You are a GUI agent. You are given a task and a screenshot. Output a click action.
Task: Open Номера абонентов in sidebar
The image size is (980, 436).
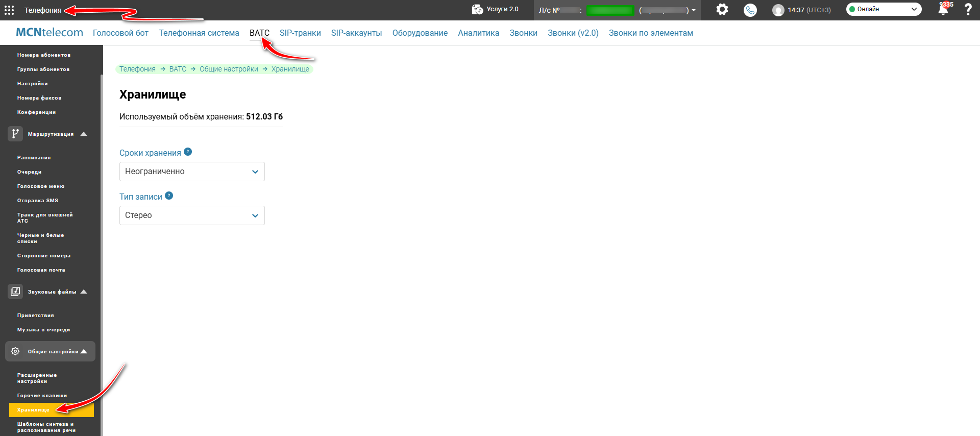[x=44, y=55]
